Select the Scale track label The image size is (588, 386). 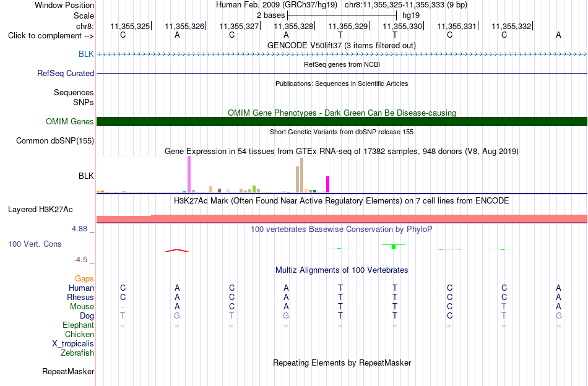click(84, 15)
